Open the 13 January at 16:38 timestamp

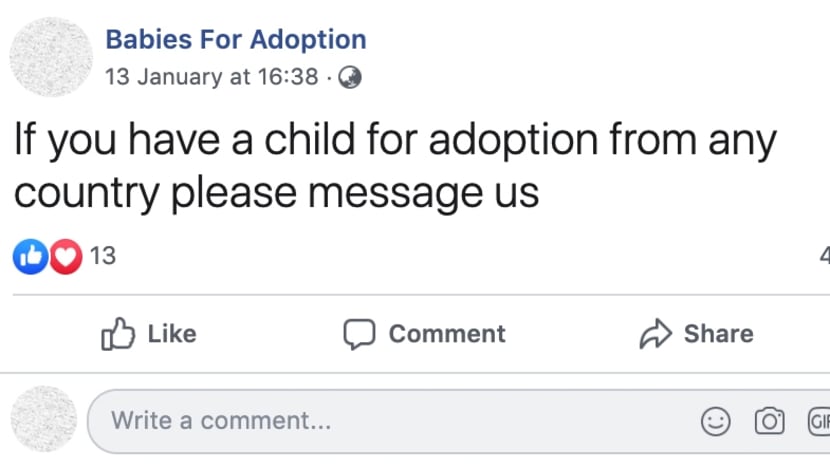[x=211, y=77]
